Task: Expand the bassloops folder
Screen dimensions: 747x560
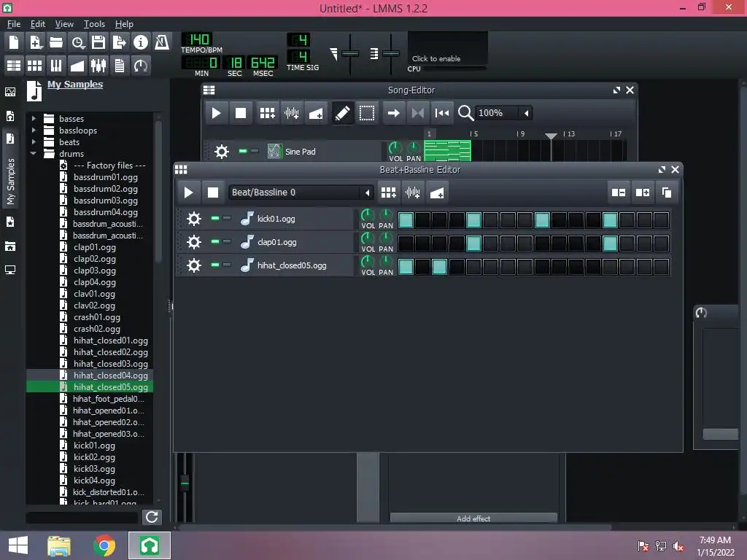Action: pos(34,130)
